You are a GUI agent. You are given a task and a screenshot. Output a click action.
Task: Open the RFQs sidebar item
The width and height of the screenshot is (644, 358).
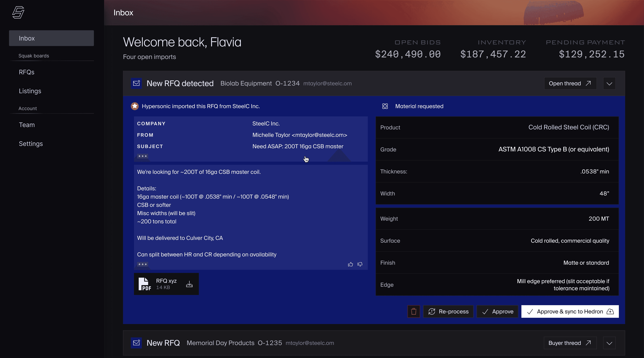(x=26, y=72)
